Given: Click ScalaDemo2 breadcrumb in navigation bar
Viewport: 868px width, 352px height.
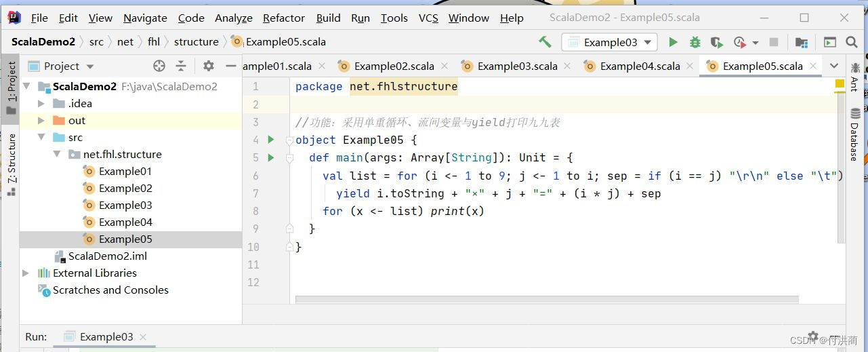Looking at the screenshot, I should click(43, 41).
